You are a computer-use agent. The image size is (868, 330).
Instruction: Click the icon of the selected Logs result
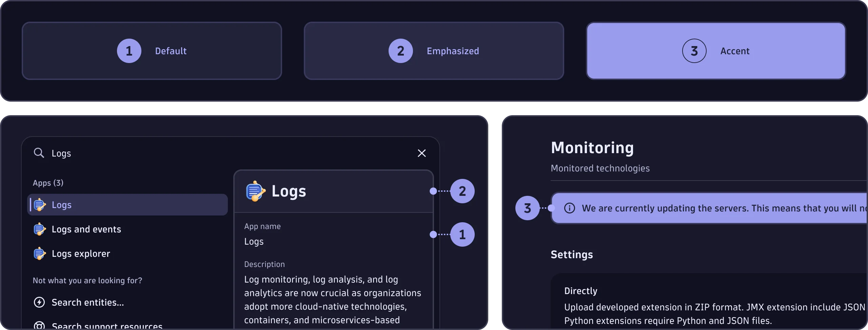tap(40, 205)
